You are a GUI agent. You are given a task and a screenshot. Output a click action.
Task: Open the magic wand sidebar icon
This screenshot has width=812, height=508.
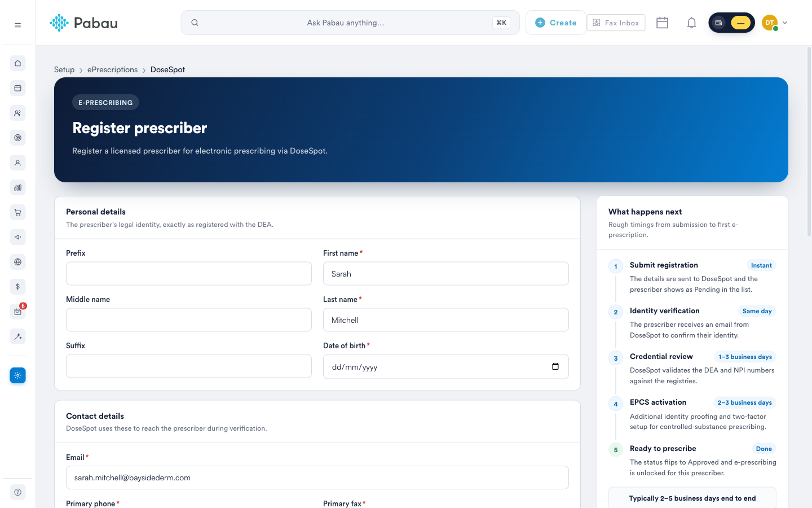pyautogui.click(x=17, y=336)
